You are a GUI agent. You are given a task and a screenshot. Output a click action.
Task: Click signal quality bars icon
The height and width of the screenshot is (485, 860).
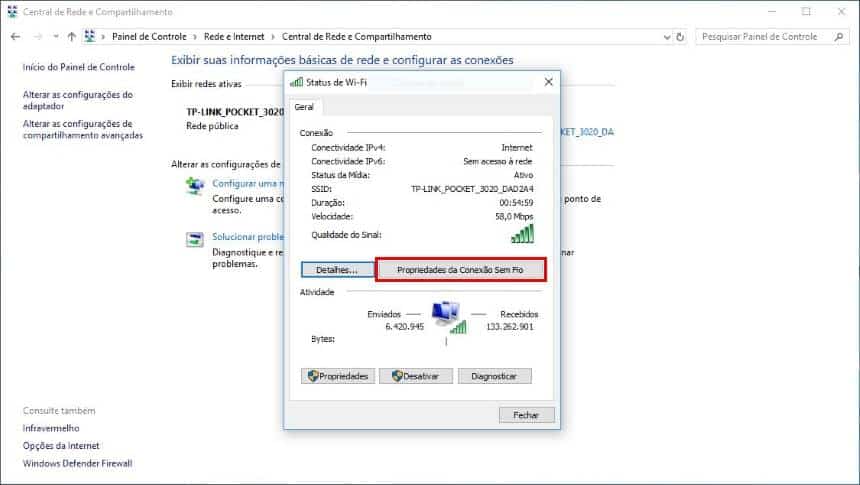(x=522, y=234)
